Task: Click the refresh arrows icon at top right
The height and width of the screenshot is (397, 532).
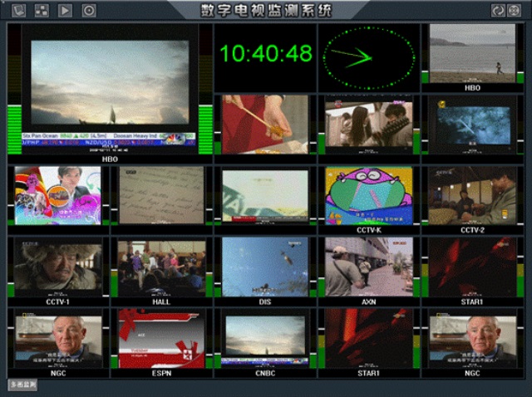Action: point(498,11)
